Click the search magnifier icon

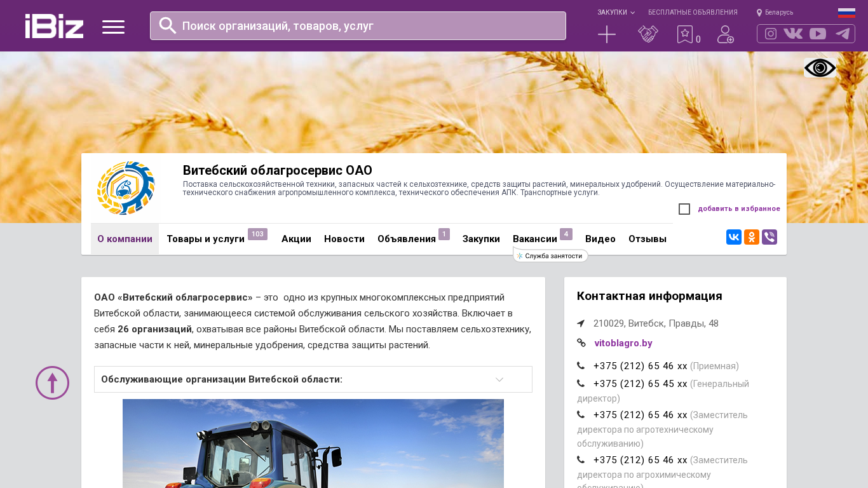click(167, 25)
